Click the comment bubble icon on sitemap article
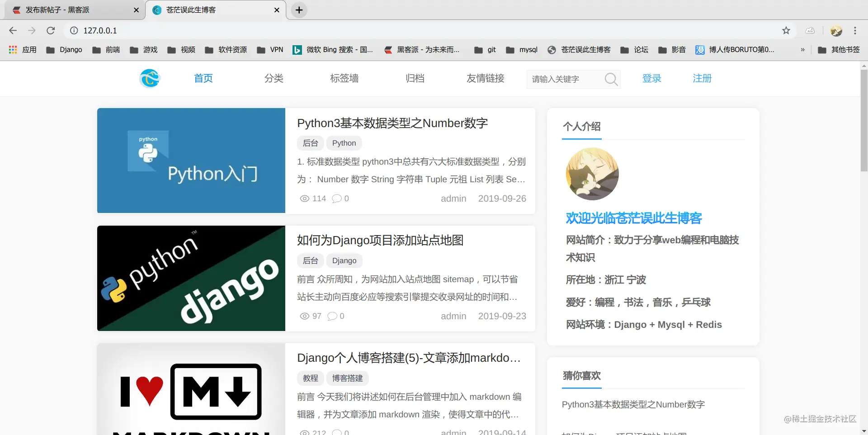 [x=332, y=316]
